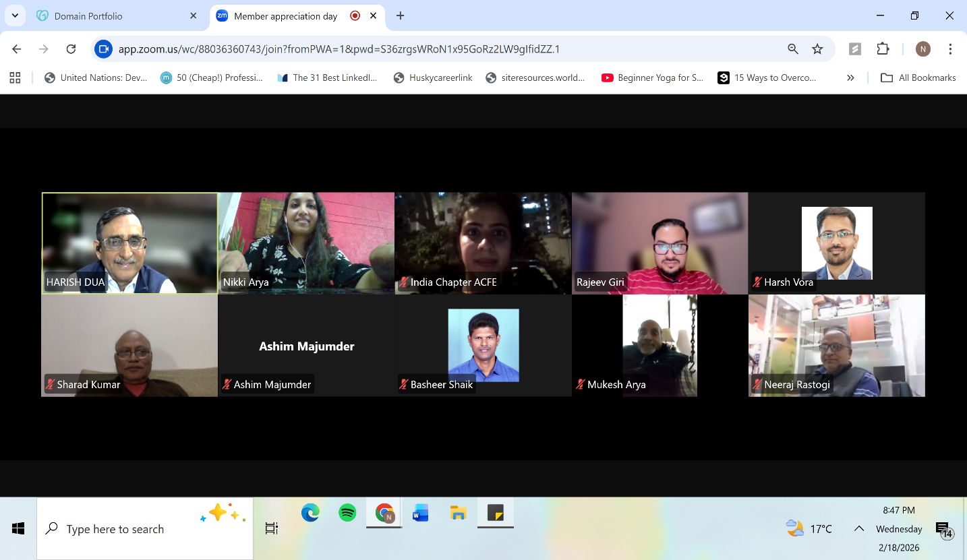Expand the tab search dropdown arrow
Viewport: 967px width, 560px height.
click(15, 15)
